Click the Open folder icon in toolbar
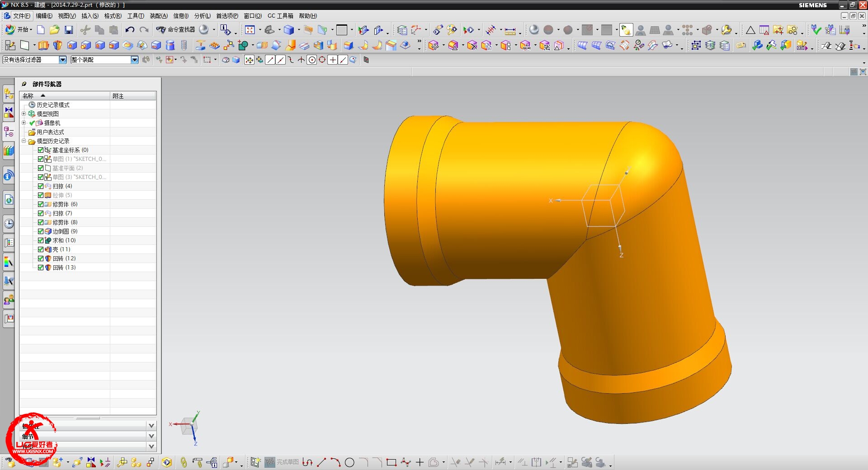The height and width of the screenshot is (470, 868). (x=55, y=30)
